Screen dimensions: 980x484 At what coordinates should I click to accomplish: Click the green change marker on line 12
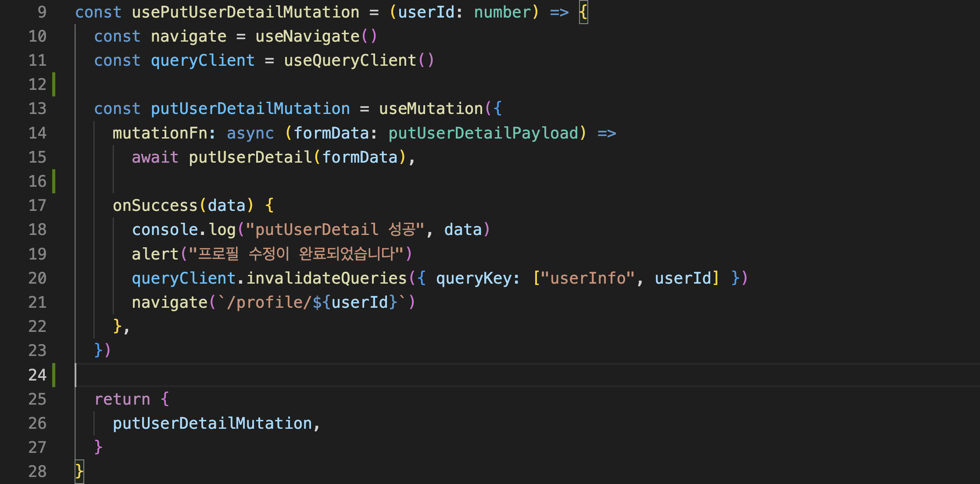[54, 85]
